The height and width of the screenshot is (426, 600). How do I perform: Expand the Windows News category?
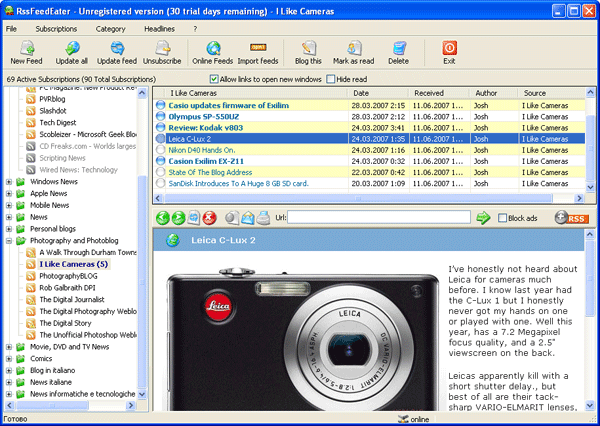pos(9,183)
